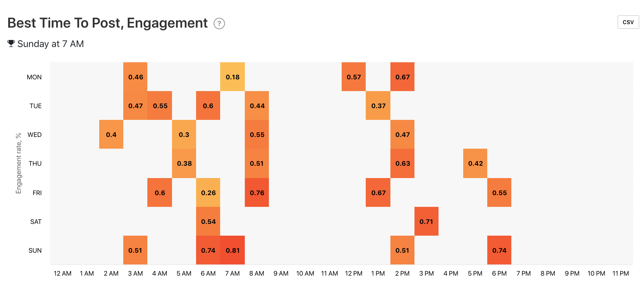Click the Saturday 6 AM cell showing 0.54
Screen dimensions: 644x295
click(x=208, y=222)
